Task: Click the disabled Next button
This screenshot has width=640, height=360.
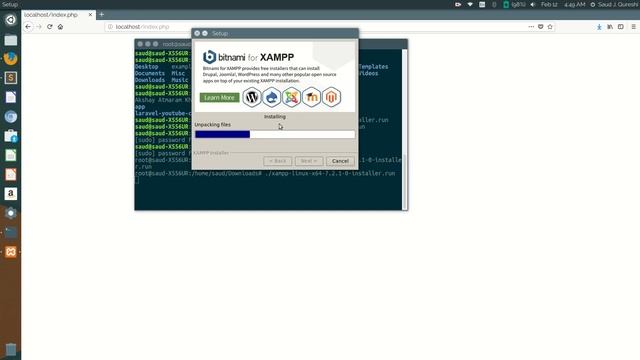Action: tap(309, 161)
